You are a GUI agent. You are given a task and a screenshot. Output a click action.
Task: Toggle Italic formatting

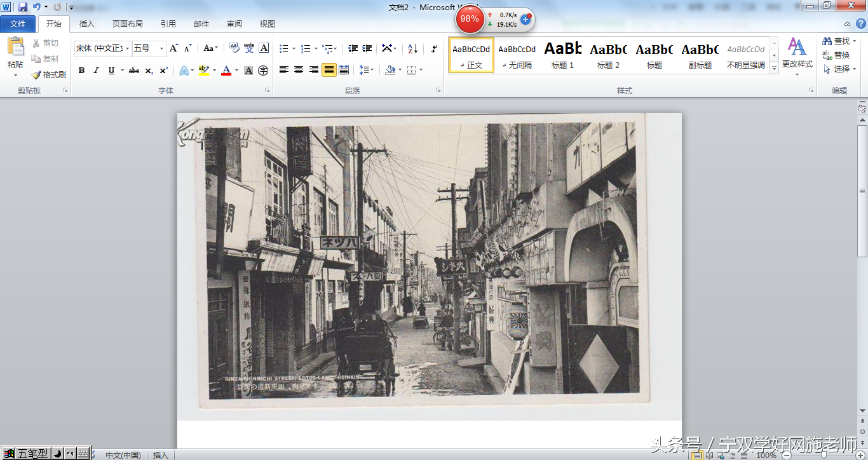point(96,71)
